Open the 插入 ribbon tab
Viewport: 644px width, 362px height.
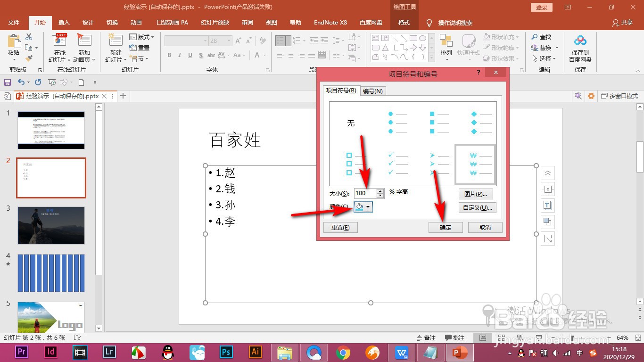click(64, 22)
